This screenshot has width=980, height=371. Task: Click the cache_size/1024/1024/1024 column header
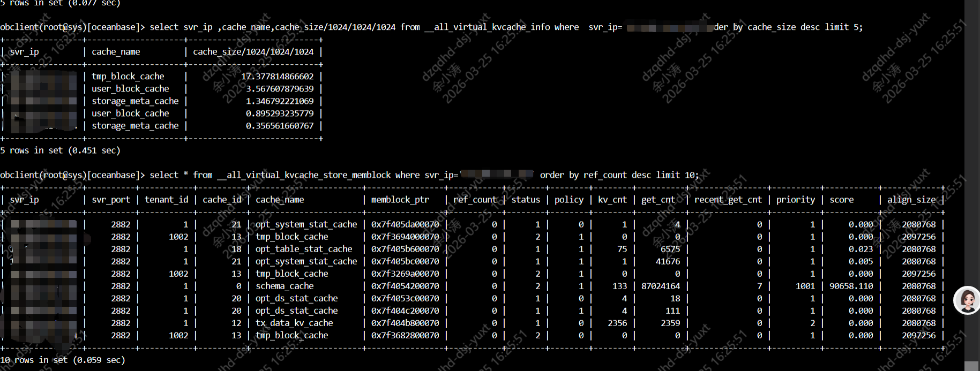(x=253, y=52)
